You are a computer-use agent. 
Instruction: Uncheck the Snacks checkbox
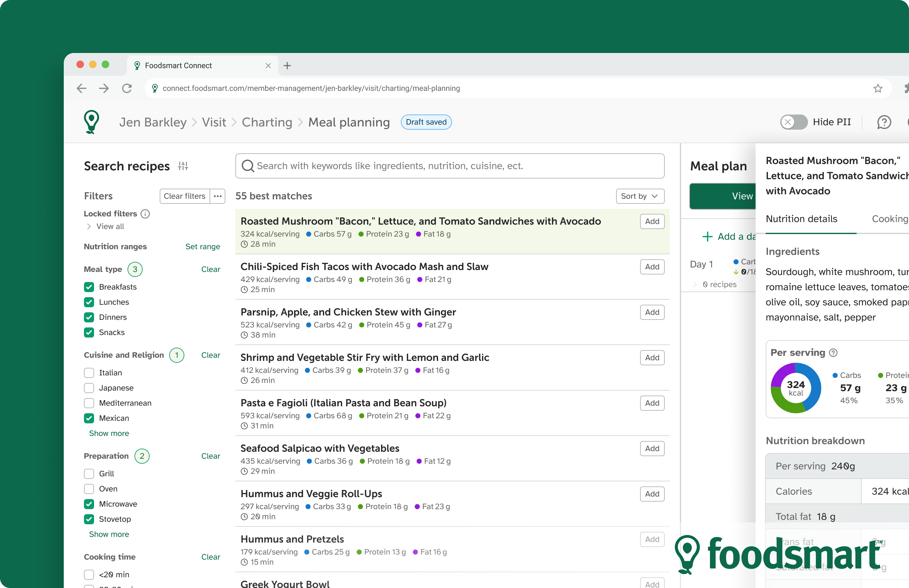coord(89,332)
